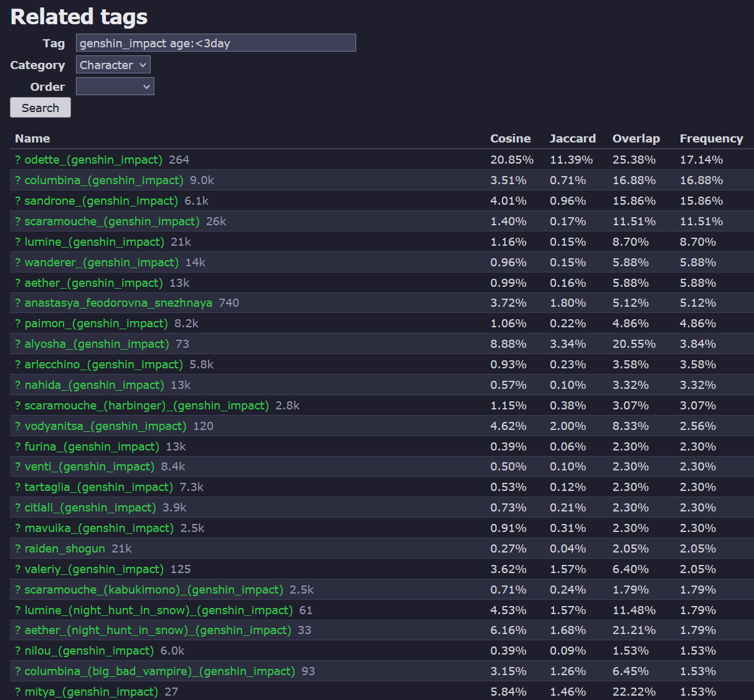Select the 8.88% cosine value for alyosha
754x700 pixels.
tap(509, 344)
